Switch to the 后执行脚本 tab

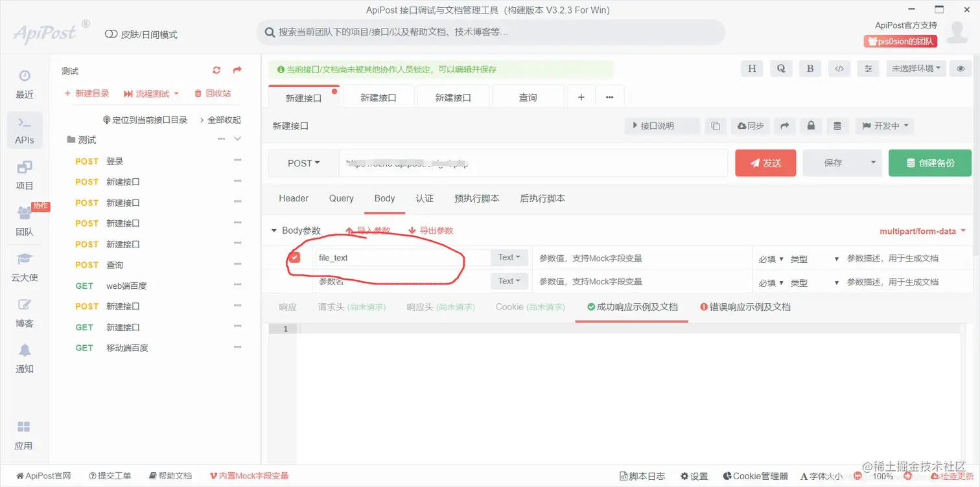tap(542, 199)
